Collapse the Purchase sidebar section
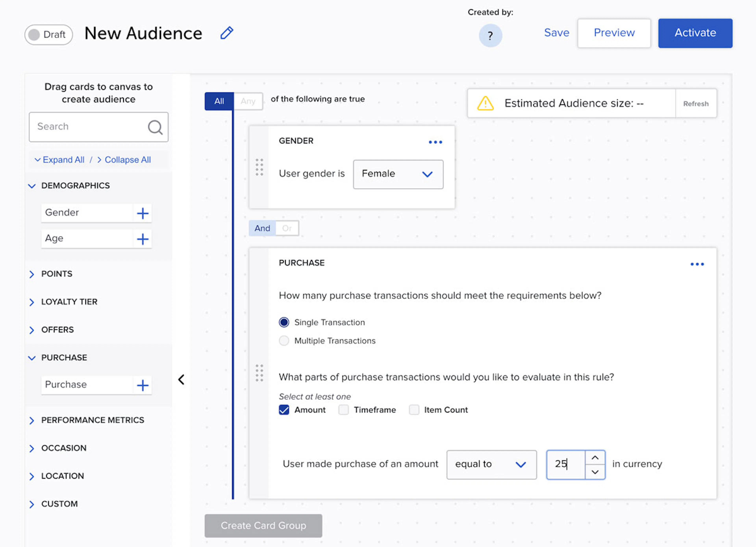Screen dimensions: 756x547 pyautogui.click(x=32, y=358)
